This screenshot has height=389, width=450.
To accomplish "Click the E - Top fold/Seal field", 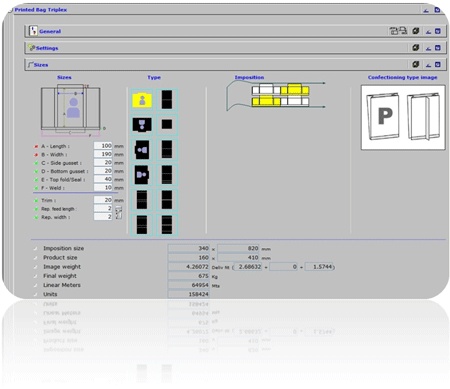I will tap(103, 179).
